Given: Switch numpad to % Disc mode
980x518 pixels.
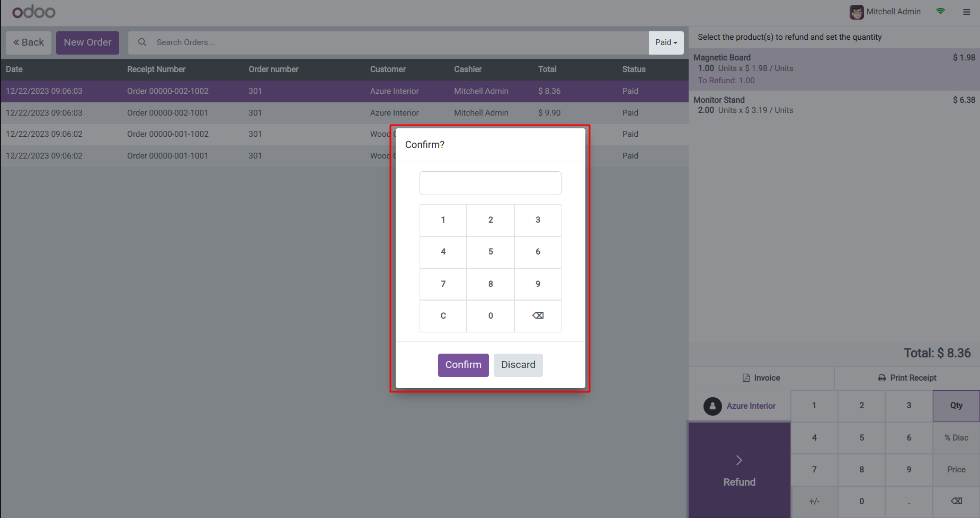Looking at the screenshot, I should [956, 437].
